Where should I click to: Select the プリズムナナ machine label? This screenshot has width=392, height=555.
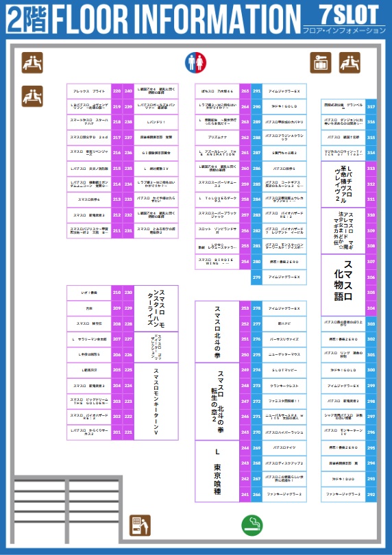coord(217,137)
